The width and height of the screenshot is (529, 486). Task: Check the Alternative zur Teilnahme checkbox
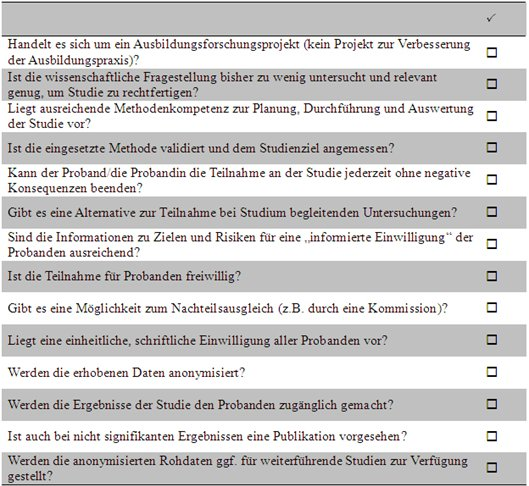coord(492,212)
